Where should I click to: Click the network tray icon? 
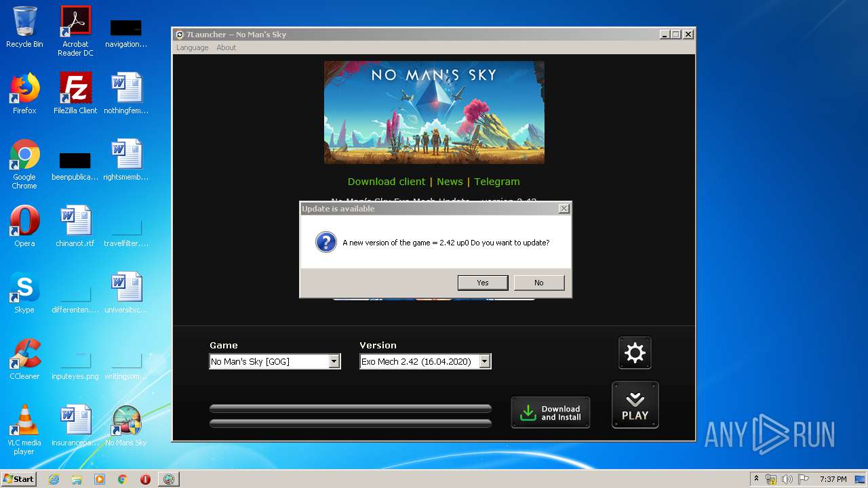coord(771,479)
